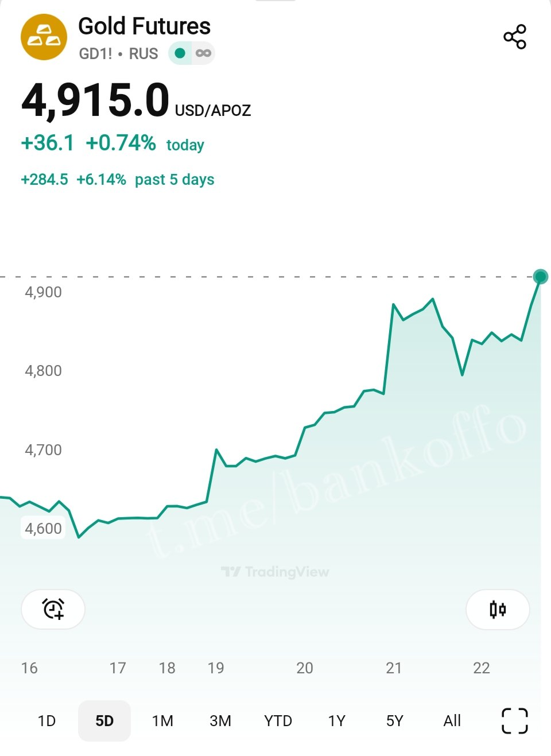Tap the GD1! ticker symbol
The height and width of the screenshot is (756, 551).
pyautogui.click(x=95, y=54)
